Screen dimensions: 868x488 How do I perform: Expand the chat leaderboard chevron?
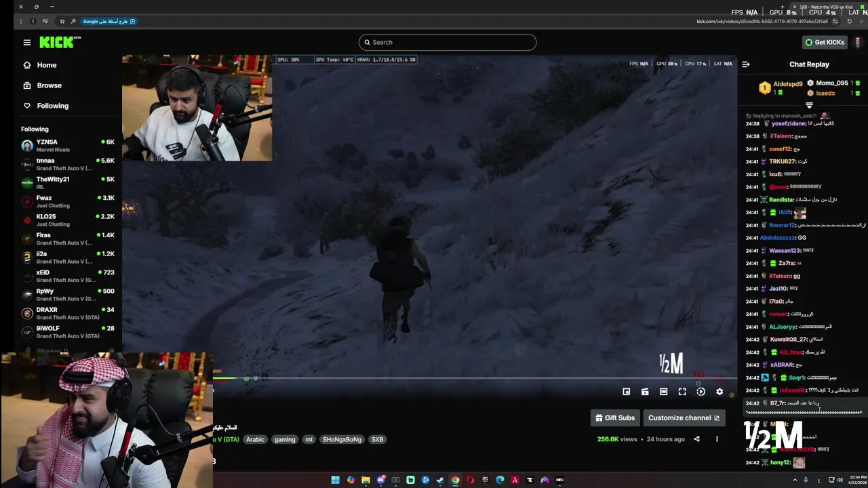point(809,105)
